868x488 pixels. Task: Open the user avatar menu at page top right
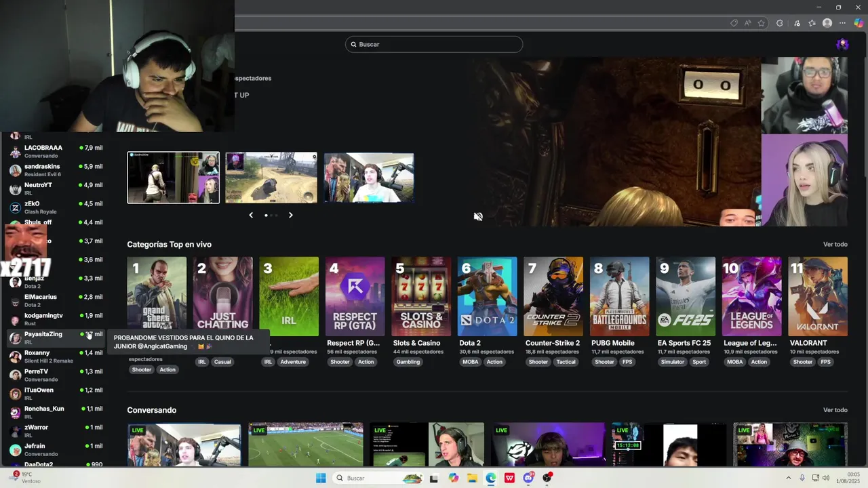click(x=842, y=44)
